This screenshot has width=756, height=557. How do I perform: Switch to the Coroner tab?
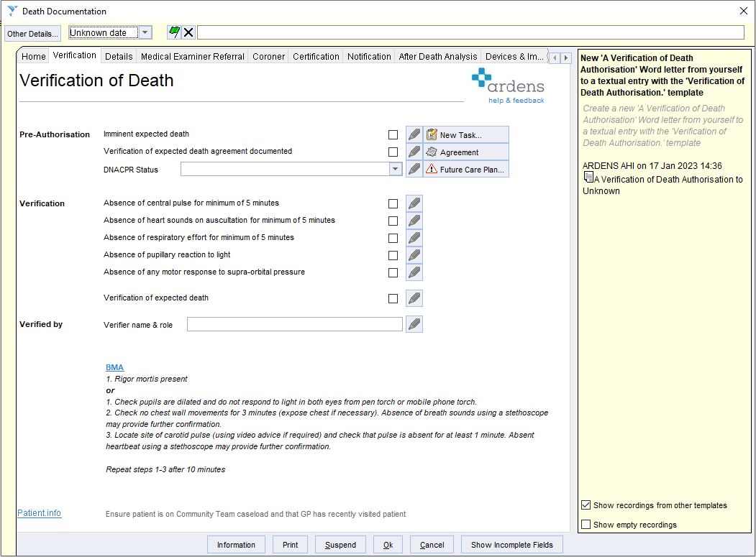268,56
